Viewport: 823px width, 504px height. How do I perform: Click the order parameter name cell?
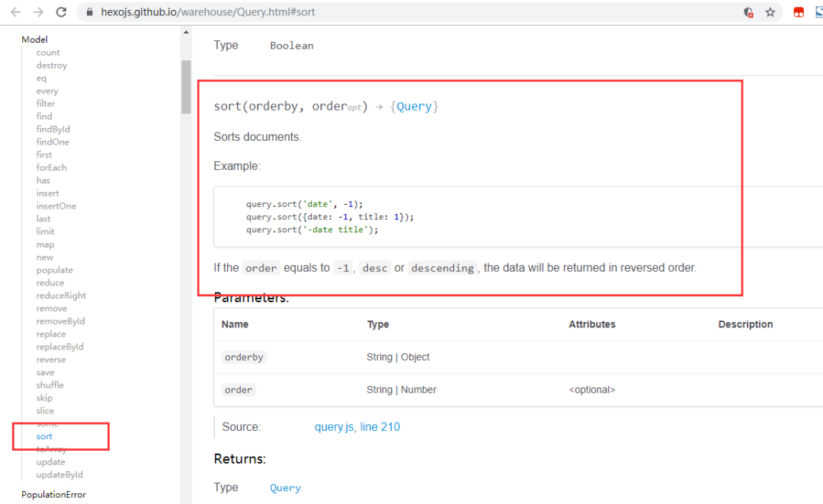tap(239, 390)
